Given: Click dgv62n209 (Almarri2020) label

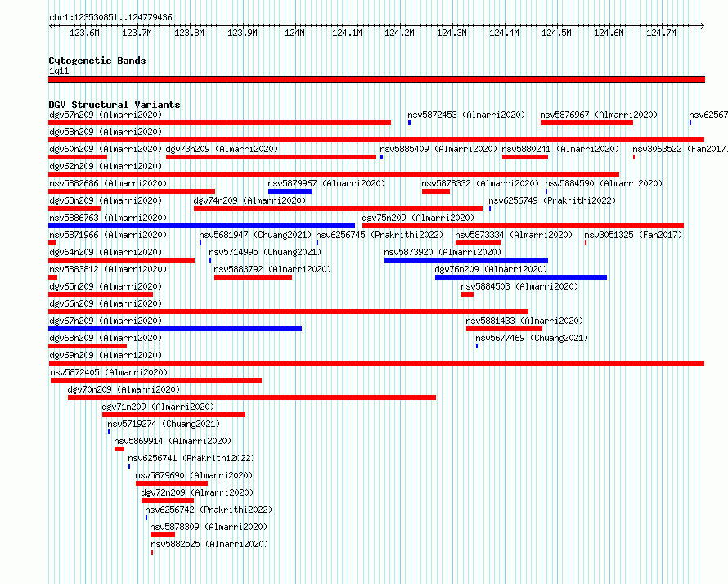Looking at the screenshot, I should point(106,166).
